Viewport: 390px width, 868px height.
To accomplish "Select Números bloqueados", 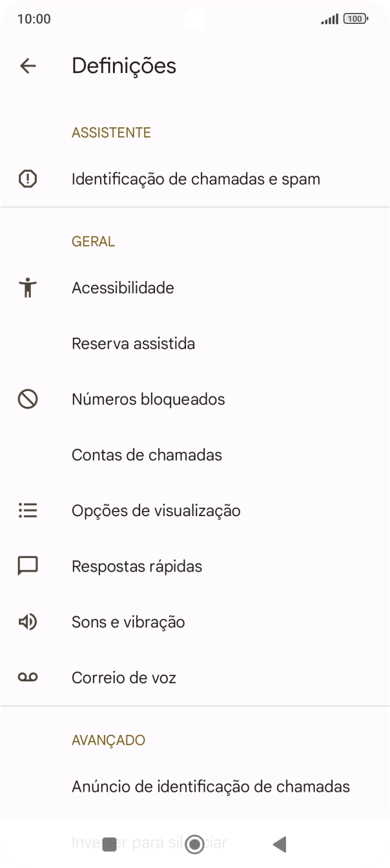I will click(x=148, y=399).
